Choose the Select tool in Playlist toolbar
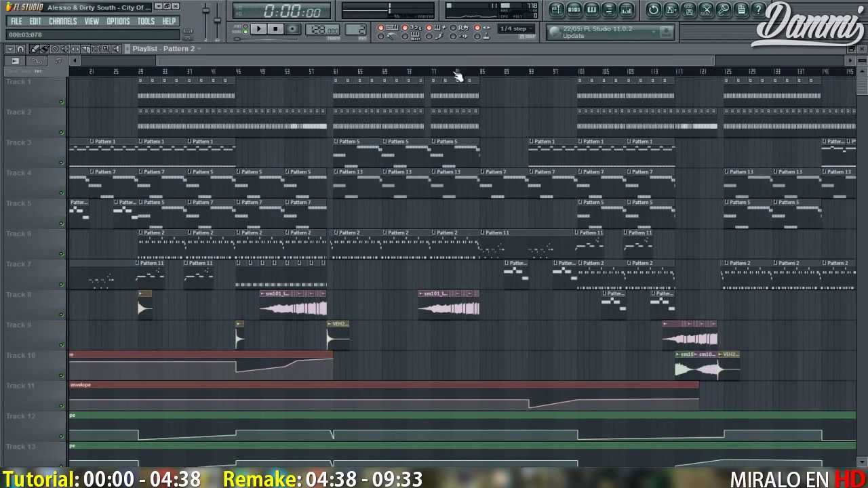Image resolution: width=868 pixels, height=488 pixels. point(96,49)
